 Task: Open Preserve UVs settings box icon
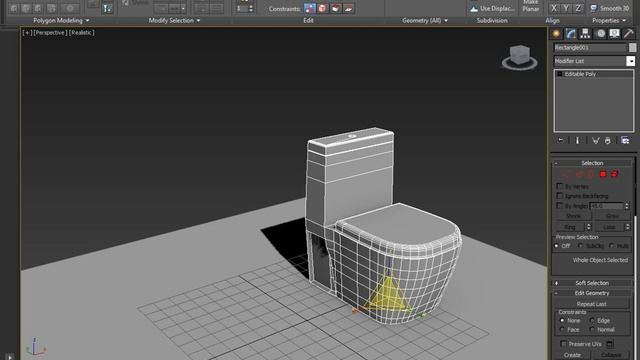609,344
